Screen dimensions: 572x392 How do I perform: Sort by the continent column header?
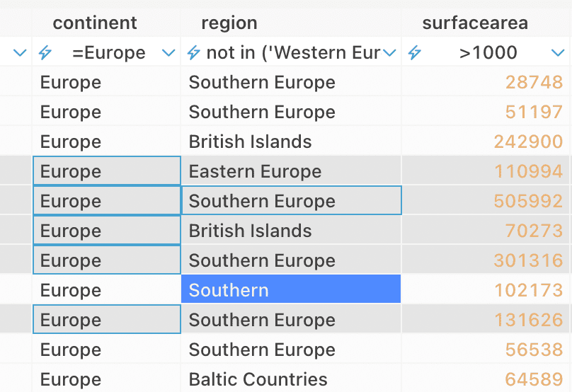95,23
